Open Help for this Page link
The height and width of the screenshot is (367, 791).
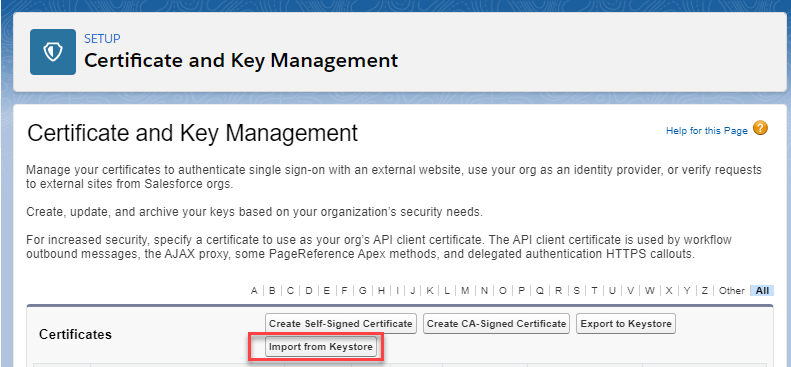coord(707,131)
